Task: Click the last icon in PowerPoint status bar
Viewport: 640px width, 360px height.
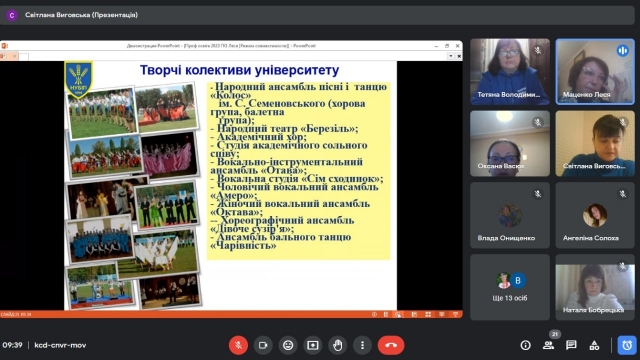Action: coord(456,314)
